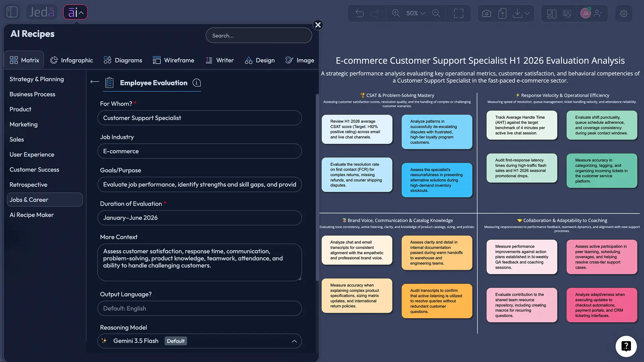The image size is (644, 362).
Task: Select Retrospective category
Action: [x=28, y=185]
